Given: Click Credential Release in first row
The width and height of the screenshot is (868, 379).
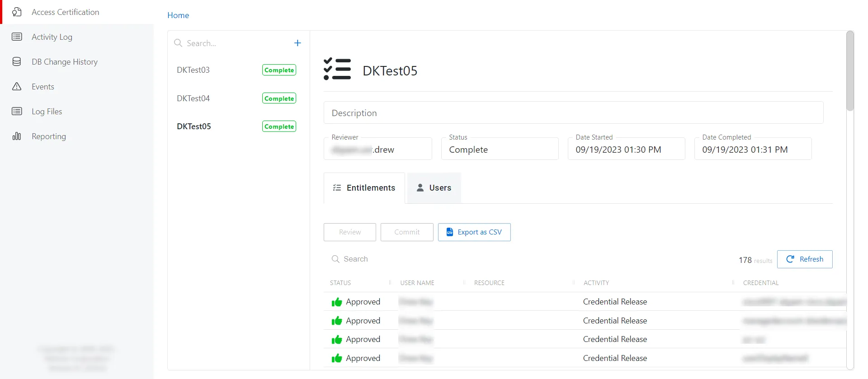Looking at the screenshot, I should pyautogui.click(x=615, y=302).
